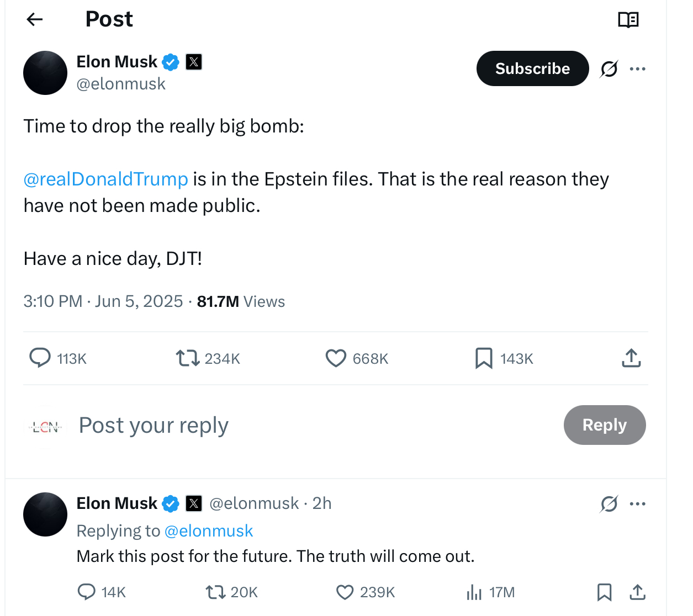Open Reader view book icon
Screen dimensions: 693x616
(x=628, y=20)
